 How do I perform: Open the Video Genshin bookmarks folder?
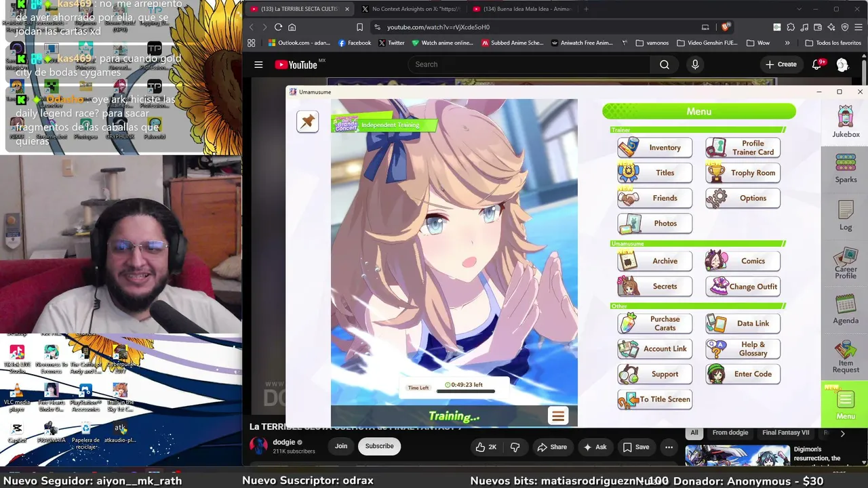click(707, 43)
